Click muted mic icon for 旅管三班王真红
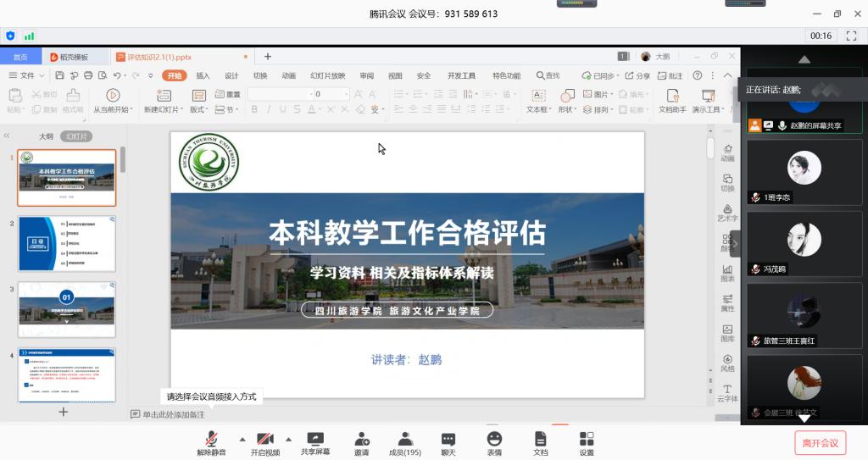 pyautogui.click(x=755, y=341)
